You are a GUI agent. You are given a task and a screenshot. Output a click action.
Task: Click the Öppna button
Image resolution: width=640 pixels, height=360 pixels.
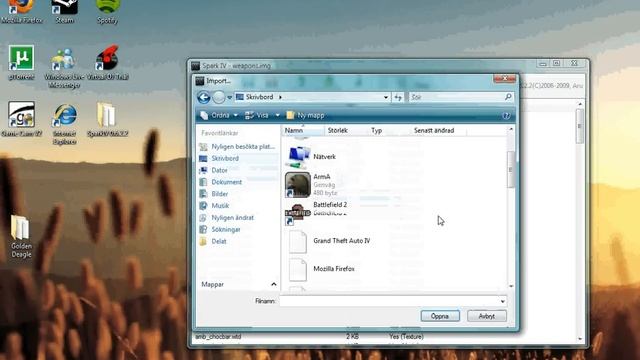[x=440, y=316]
